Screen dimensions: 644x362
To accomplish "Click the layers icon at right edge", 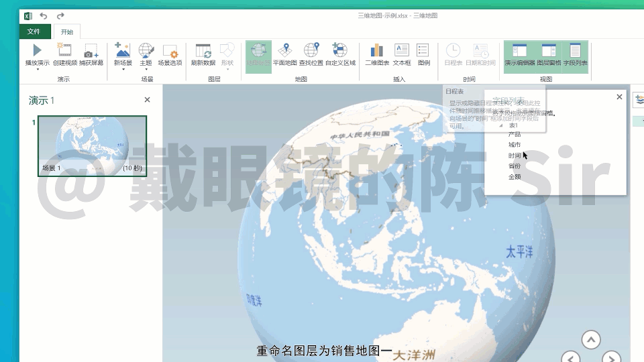I will [x=639, y=99].
